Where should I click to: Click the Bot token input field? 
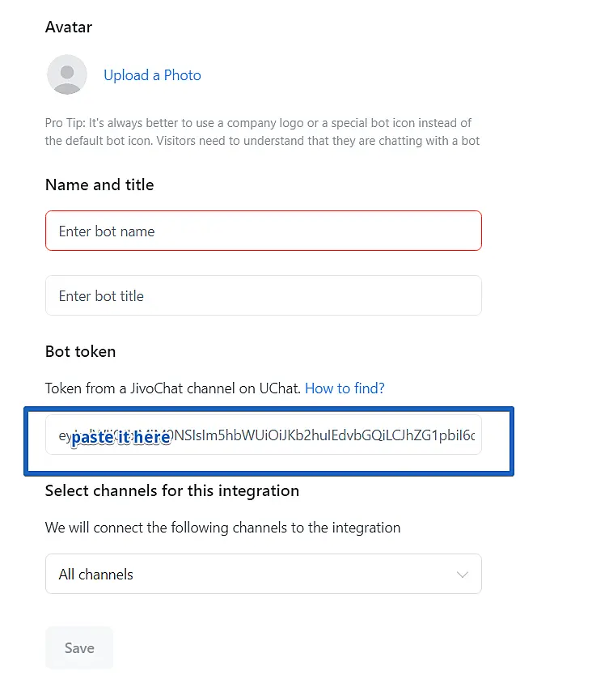pyautogui.click(x=323, y=436)
